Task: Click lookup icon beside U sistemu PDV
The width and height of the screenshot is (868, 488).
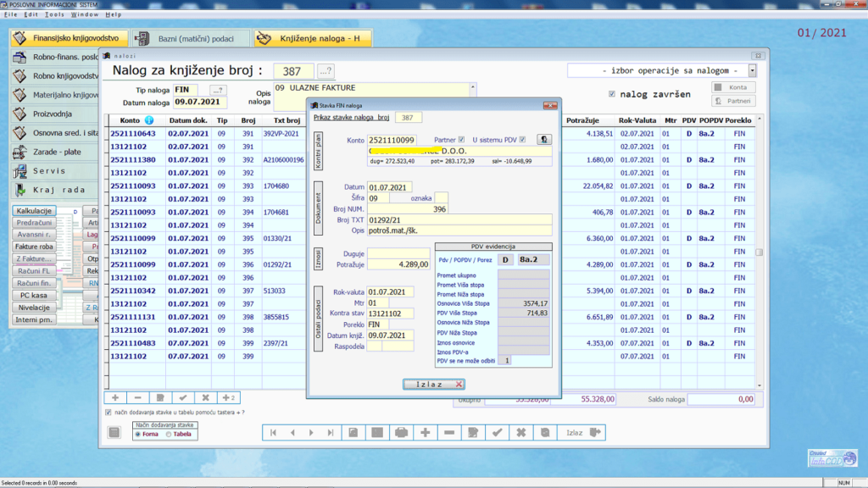Action: 543,140
